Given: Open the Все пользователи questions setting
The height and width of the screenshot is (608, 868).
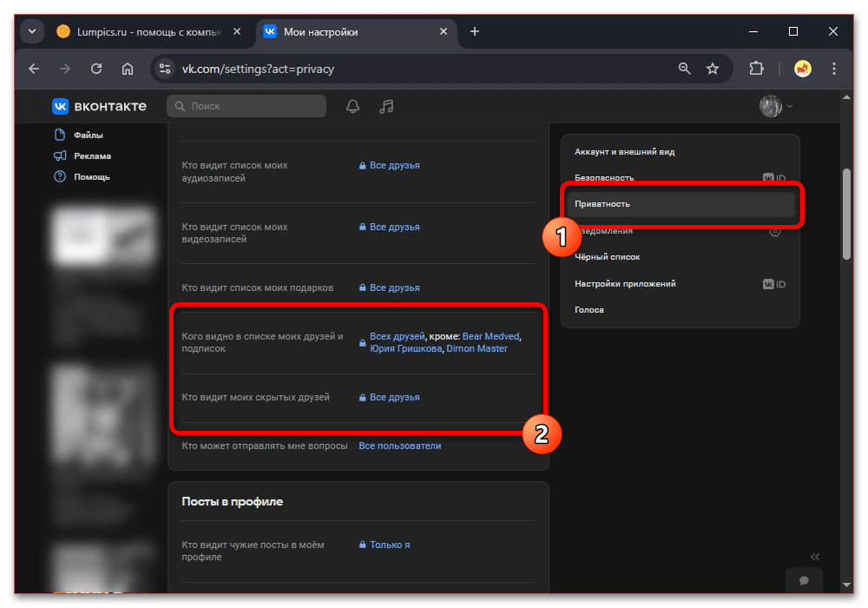Looking at the screenshot, I should [x=399, y=446].
